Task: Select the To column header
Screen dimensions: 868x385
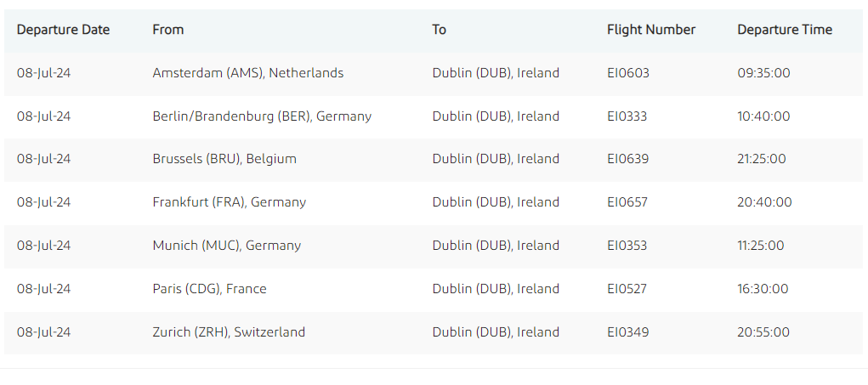Action: (439, 30)
